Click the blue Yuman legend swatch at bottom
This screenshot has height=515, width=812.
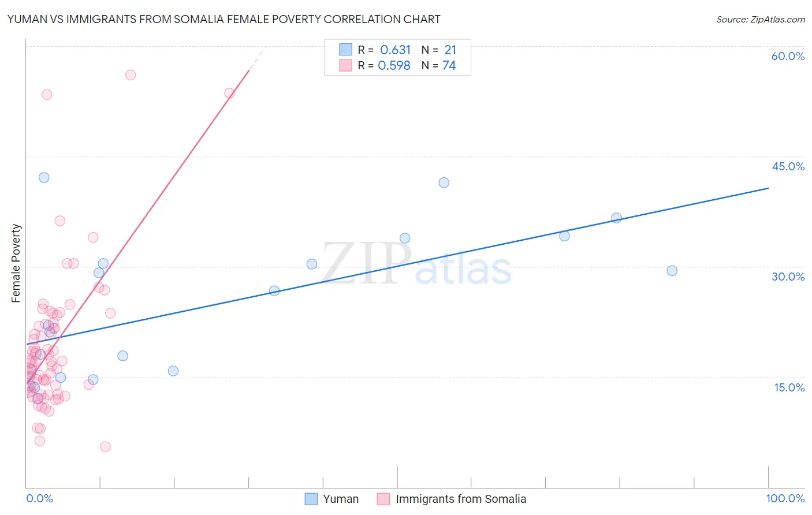[311, 499]
